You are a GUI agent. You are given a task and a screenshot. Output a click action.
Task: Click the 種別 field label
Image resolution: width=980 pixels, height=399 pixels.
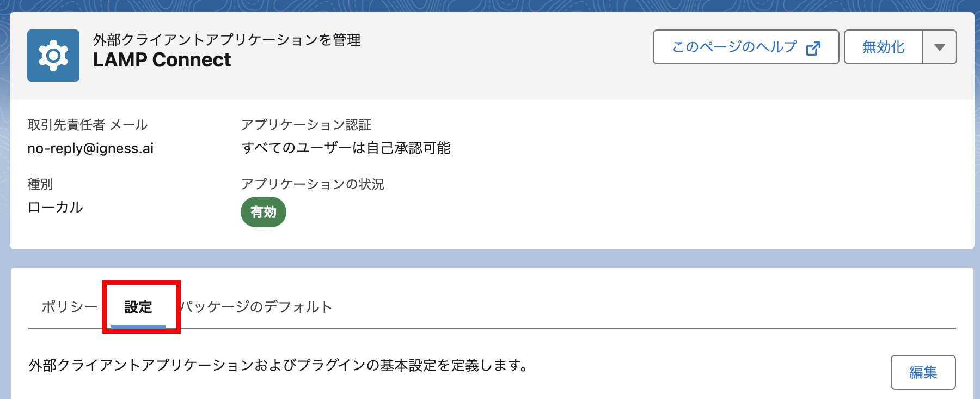tap(40, 184)
